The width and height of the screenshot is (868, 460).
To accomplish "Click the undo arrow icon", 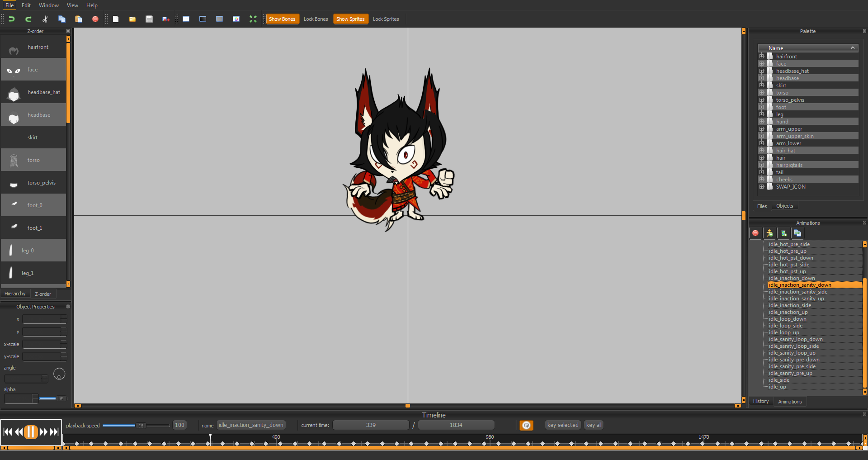I will 12,19.
